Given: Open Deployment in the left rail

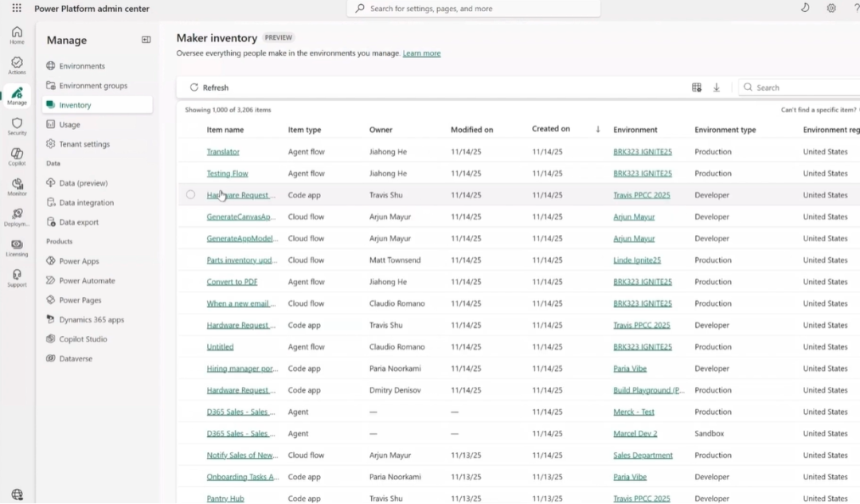Looking at the screenshot, I should coord(17,217).
